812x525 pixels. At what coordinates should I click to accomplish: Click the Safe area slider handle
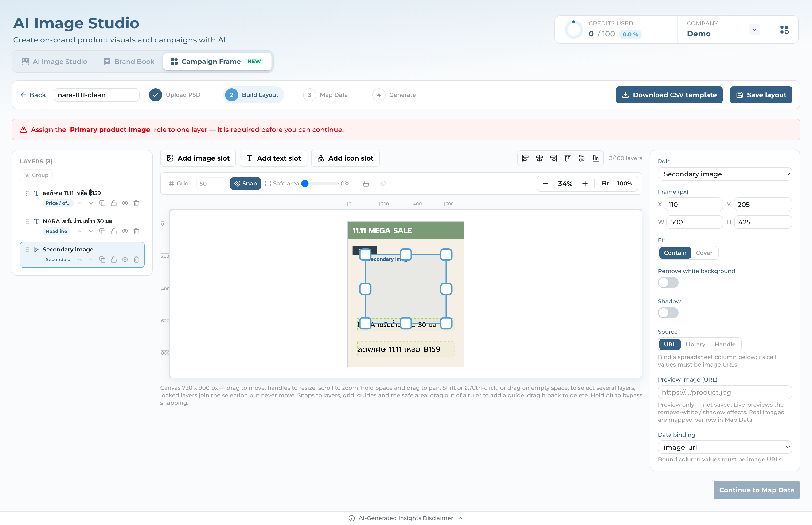point(305,184)
